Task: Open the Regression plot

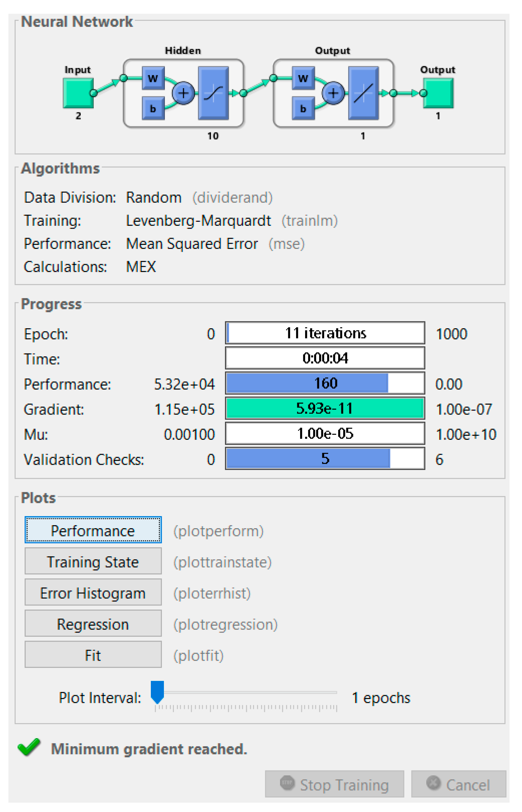Action: [93, 624]
